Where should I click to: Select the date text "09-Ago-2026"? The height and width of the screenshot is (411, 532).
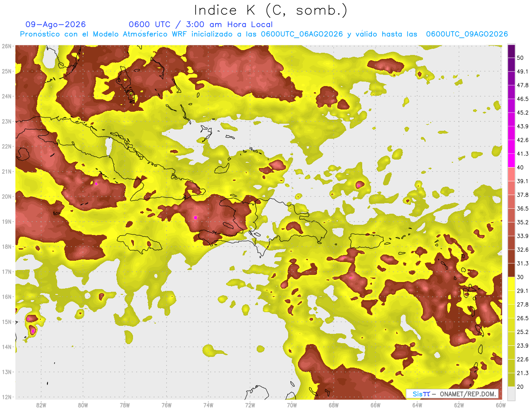pyautogui.click(x=55, y=24)
